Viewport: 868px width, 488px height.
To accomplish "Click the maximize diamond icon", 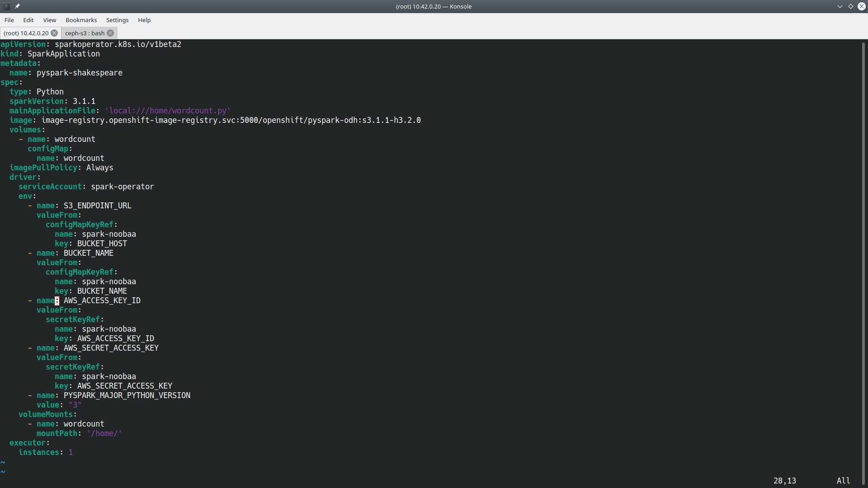I will (x=851, y=6).
